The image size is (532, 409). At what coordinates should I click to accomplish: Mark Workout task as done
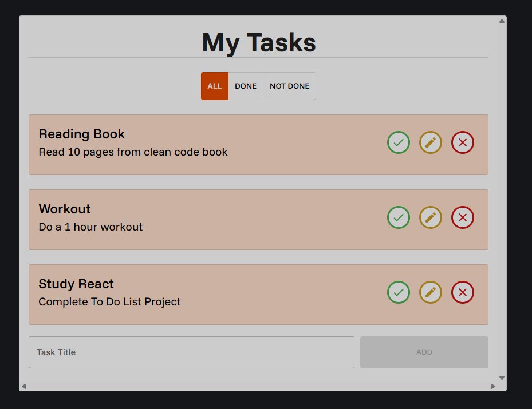point(399,217)
